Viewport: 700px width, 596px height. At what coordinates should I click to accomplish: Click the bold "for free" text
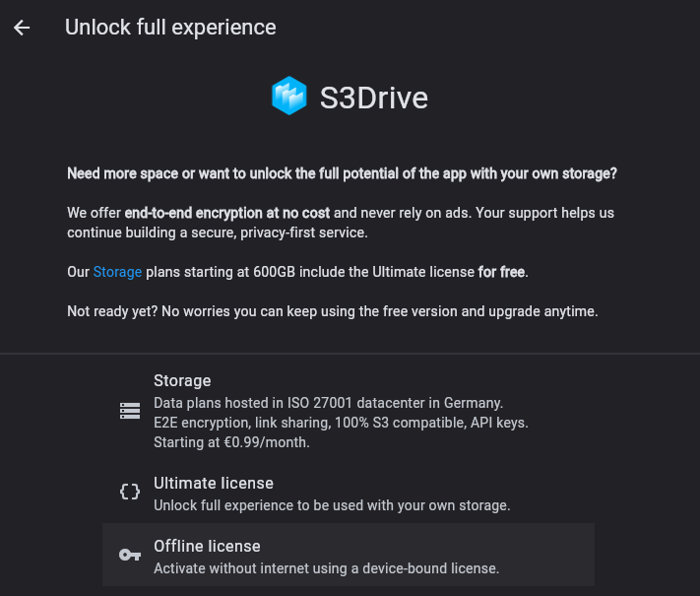(502, 271)
